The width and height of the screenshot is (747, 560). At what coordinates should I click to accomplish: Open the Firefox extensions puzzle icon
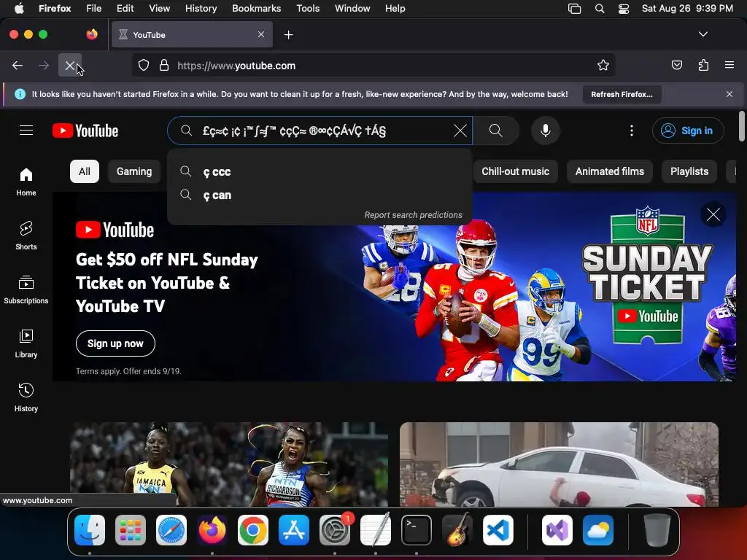point(703,65)
